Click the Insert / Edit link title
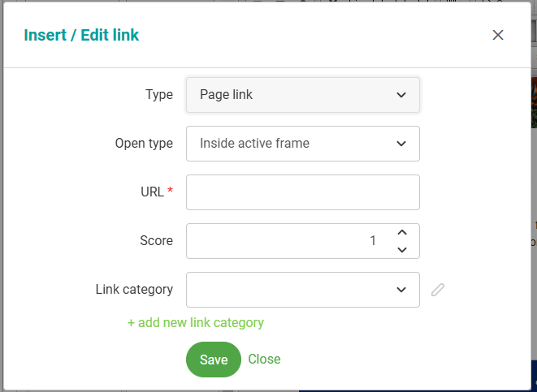The width and height of the screenshot is (537, 392). coord(81,35)
